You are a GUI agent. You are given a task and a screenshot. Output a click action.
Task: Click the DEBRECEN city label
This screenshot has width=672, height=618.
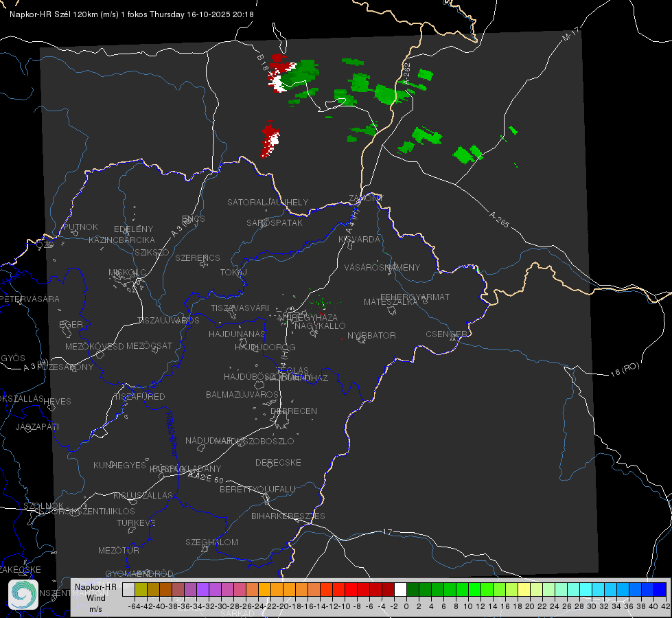click(x=294, y=411)
